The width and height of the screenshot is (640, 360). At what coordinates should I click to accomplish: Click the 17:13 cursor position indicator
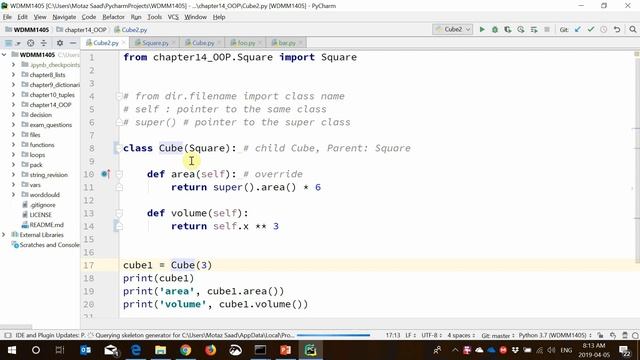(x=393, y=335)
